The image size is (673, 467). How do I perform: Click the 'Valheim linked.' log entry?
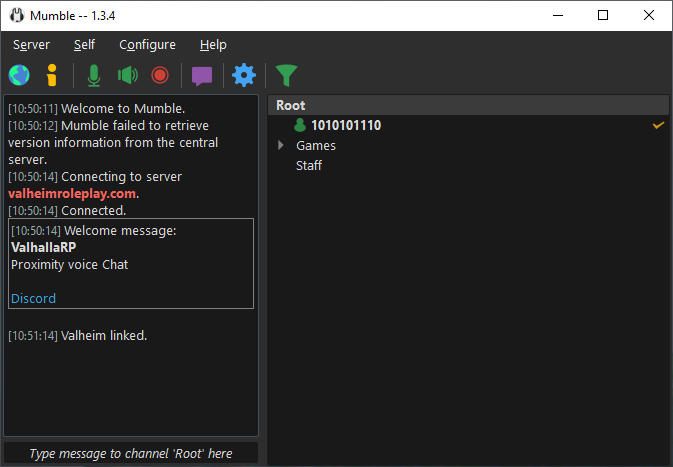click(104, 336)
